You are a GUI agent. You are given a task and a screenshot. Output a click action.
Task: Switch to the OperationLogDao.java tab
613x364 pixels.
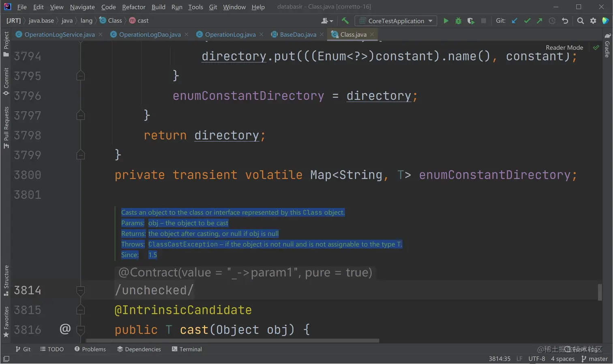pyautogui.click(x=150, y=34)
